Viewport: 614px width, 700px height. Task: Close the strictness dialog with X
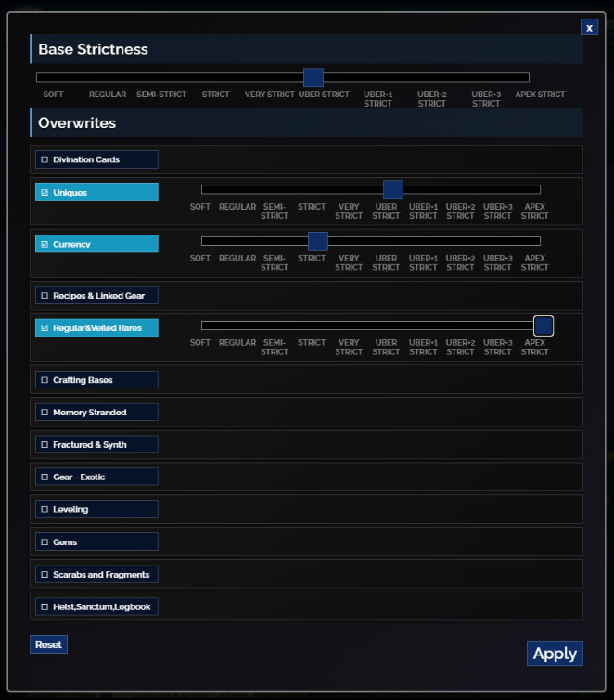pyautogui.click(x=589, y=27)
